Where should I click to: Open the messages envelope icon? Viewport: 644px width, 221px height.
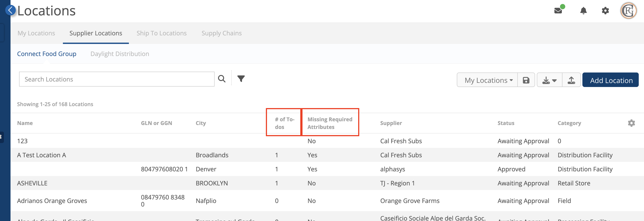558,11
